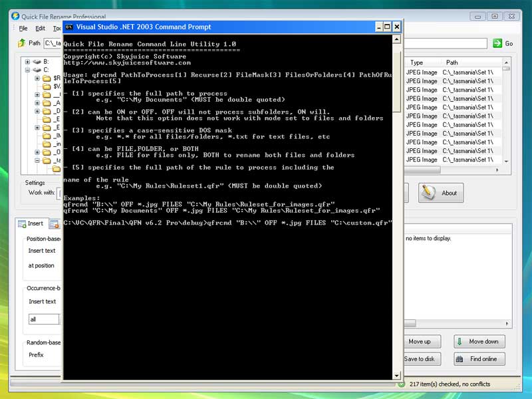
Task: Click the About button pencil icon
Action: (x=430, y=193)
